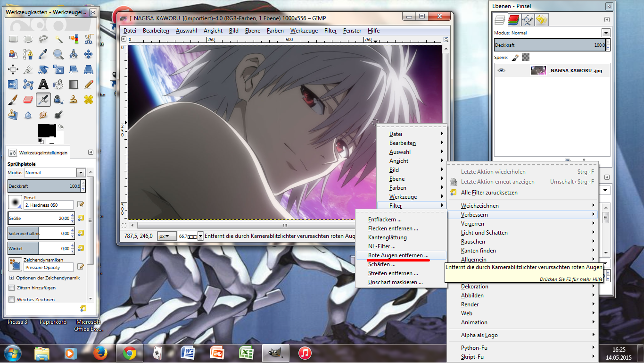Switch to the Paths tab in Ebenen dock
The image size is (644, 363).
(528, 19)
